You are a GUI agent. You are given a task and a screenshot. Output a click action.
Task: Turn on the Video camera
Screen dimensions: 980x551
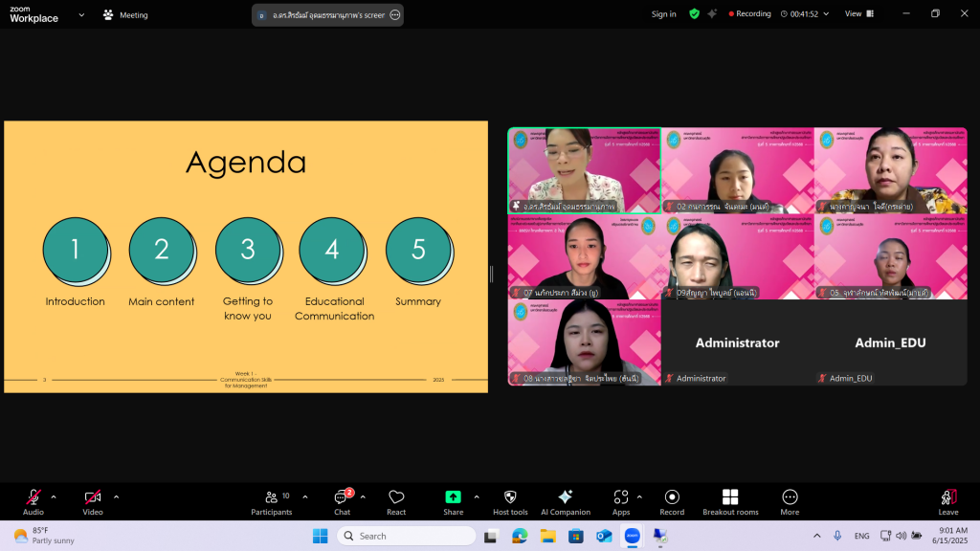(x=93, y=497)
